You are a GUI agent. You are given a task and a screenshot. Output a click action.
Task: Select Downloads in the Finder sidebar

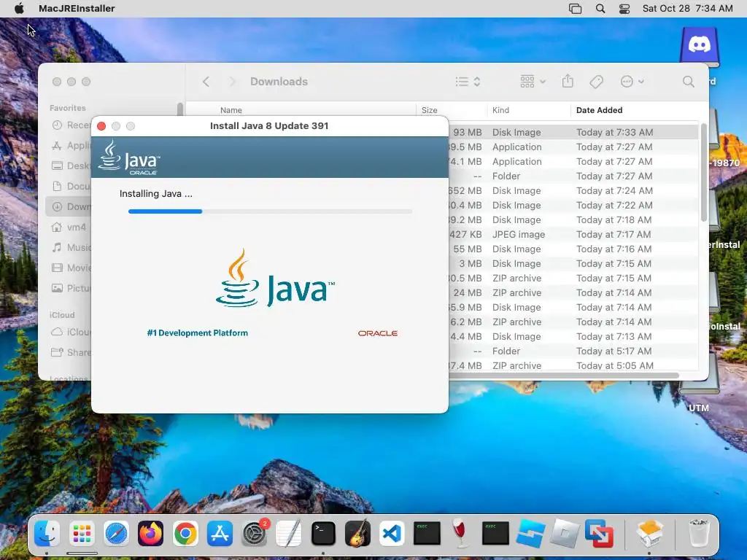tap(69, 206)
